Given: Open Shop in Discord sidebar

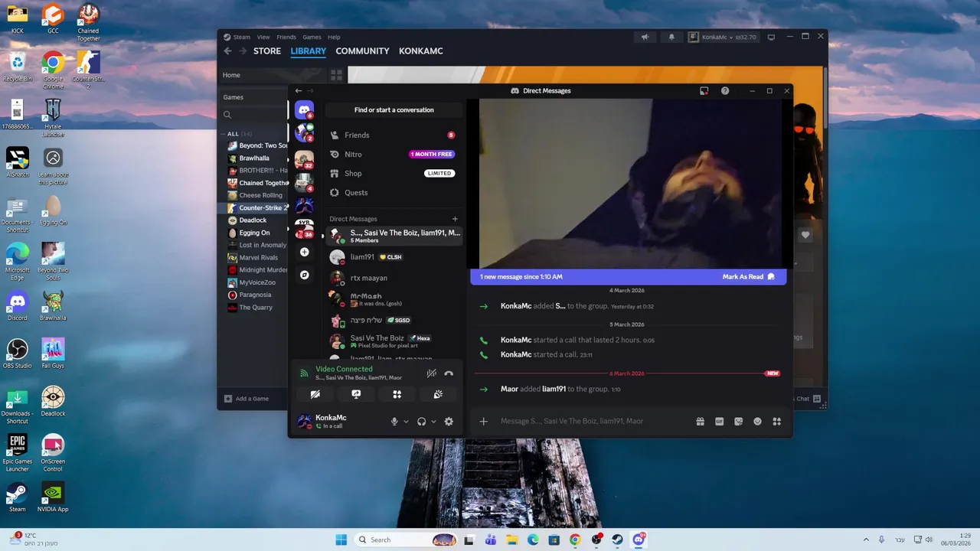Looking at the screenshot, I should tap(394, 173).
